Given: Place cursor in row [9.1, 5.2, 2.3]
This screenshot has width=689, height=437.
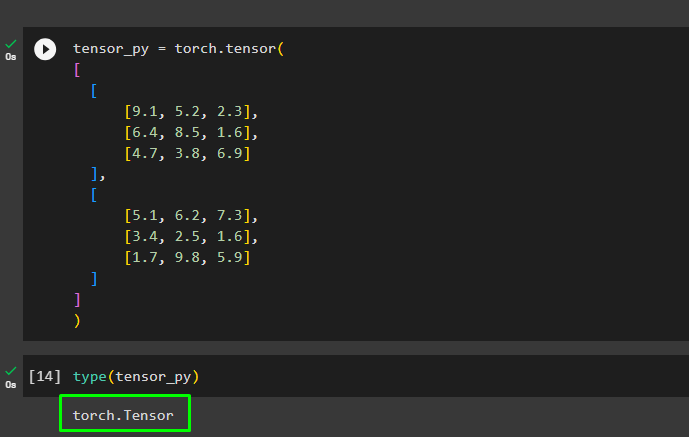Looking at the screenshot, I should (x=191, y=112).
